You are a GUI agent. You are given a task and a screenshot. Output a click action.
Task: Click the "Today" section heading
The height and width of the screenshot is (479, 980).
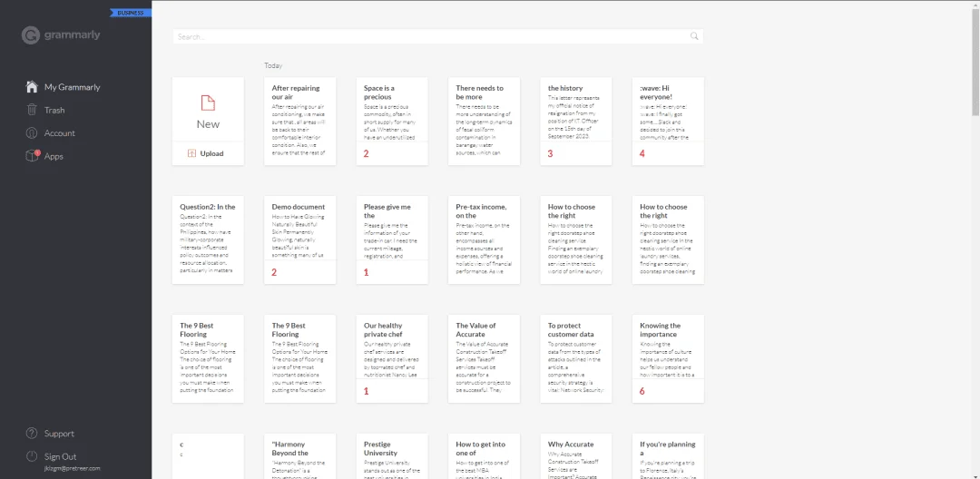pyautogui.click(x=273, y=65)
